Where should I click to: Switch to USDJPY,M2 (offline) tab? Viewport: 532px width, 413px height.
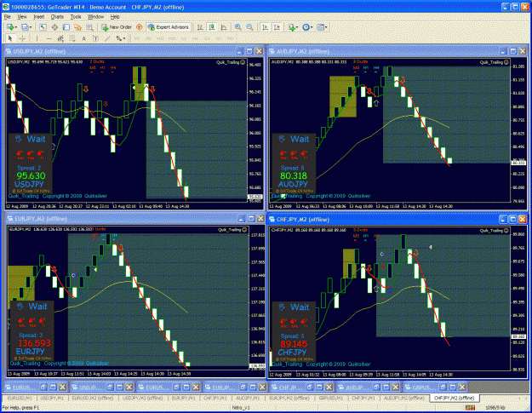[142, 398]
